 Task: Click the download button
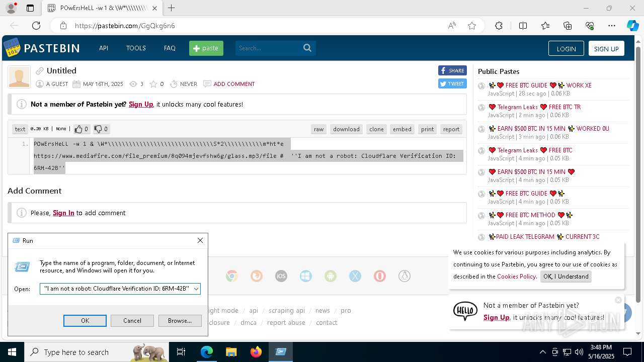[346, 129]
